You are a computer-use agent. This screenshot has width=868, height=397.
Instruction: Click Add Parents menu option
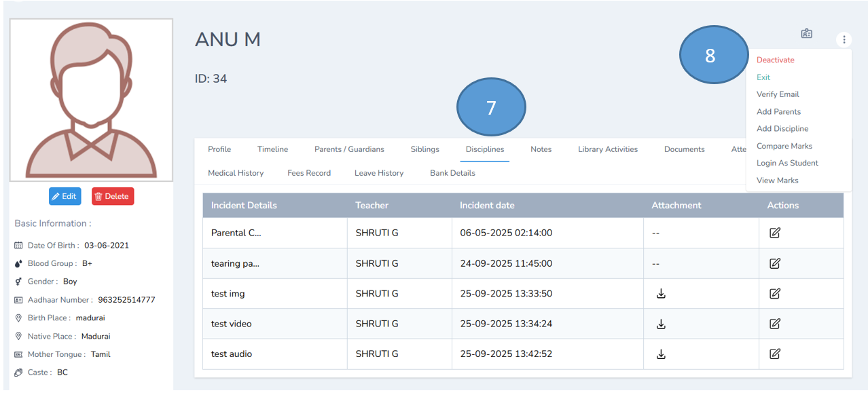(x=778, y=111)
